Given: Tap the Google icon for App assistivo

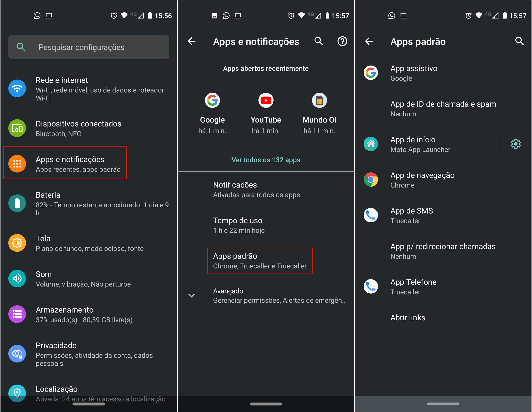Looking at the screenshot, I should 371,73.
